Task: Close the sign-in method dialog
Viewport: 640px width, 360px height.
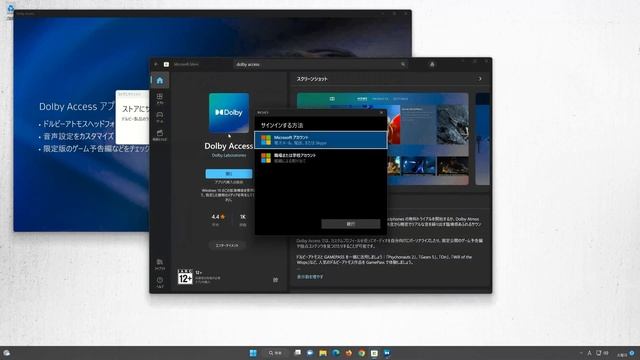Action: pos(382,113)
